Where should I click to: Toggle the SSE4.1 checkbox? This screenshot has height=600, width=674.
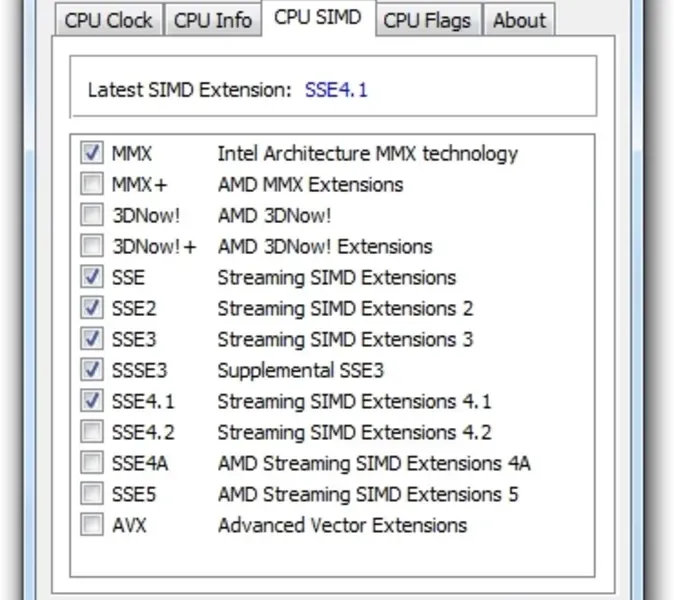tap(92, 401)
